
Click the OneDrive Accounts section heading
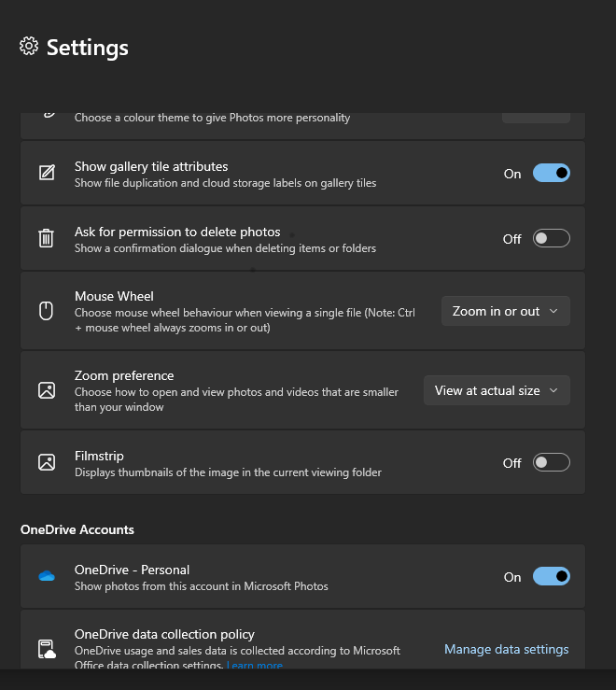click(77, 529)
